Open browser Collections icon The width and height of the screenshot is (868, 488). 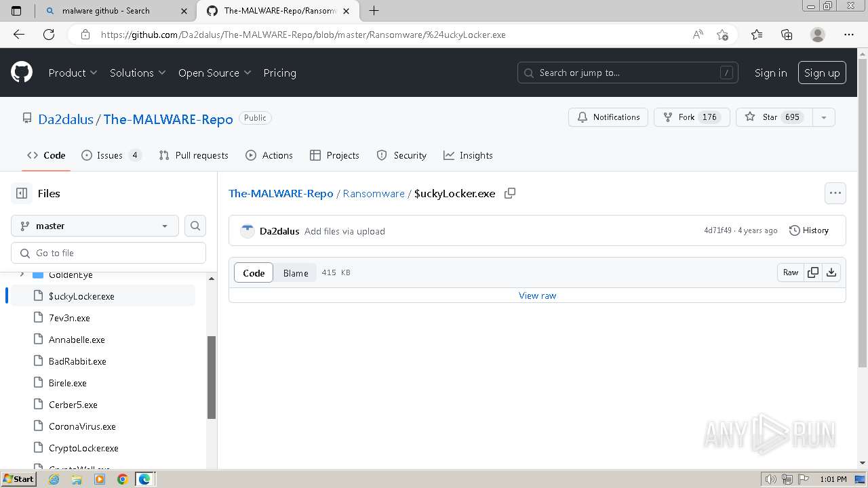787,35
